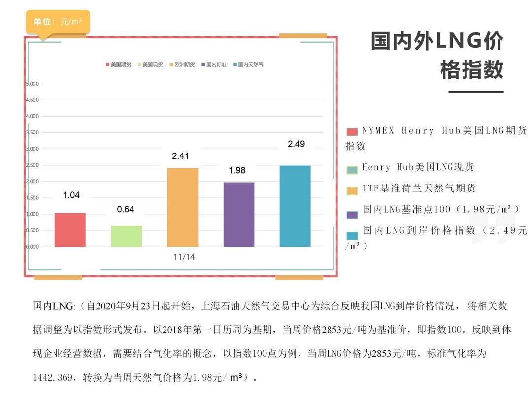
Task: Select the green bar labeled 0.64
Action: 126,236
